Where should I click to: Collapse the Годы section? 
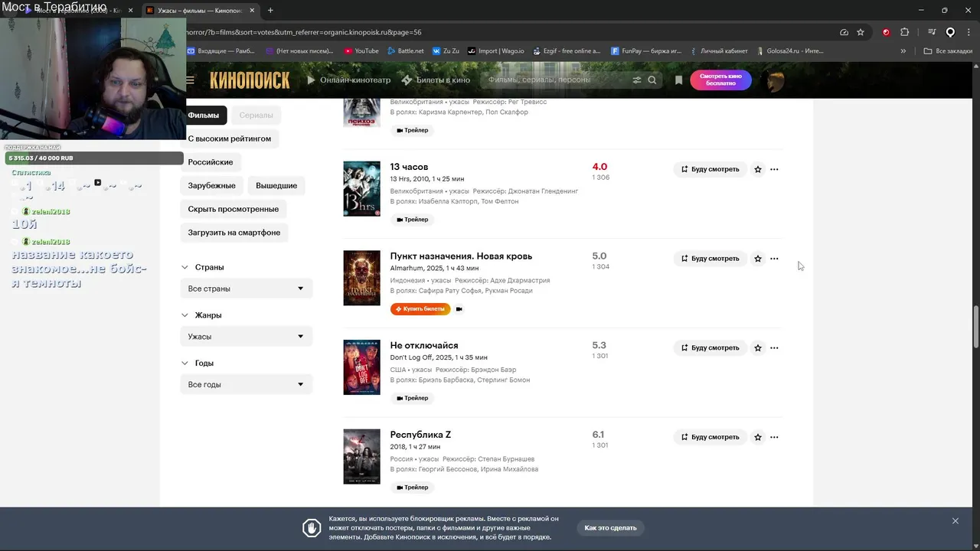198,364
